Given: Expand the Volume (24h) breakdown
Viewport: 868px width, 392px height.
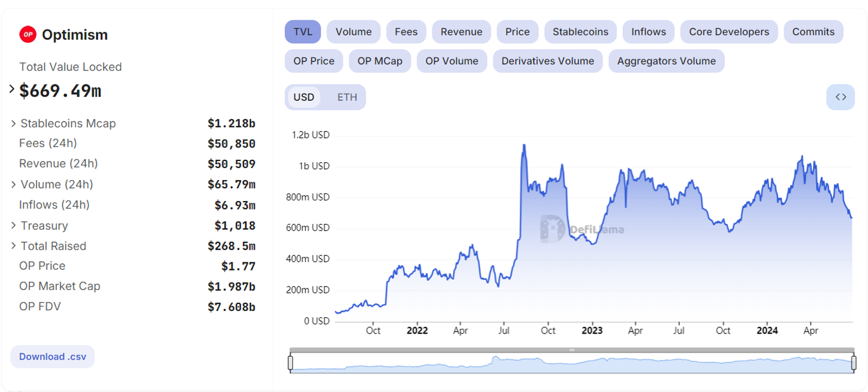Looking at the screenshot, I should coord(14,185).
